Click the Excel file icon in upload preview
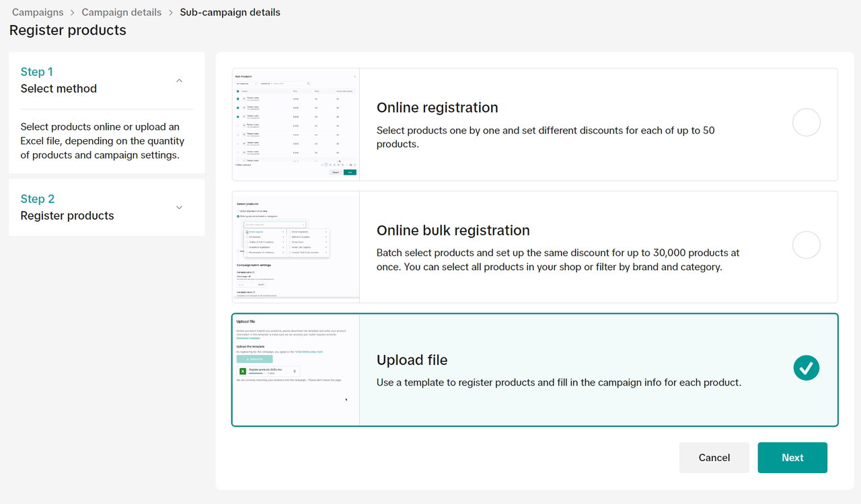Image resolution: width=861 pixels, height=504 pixels. click(x=243, y=371)
